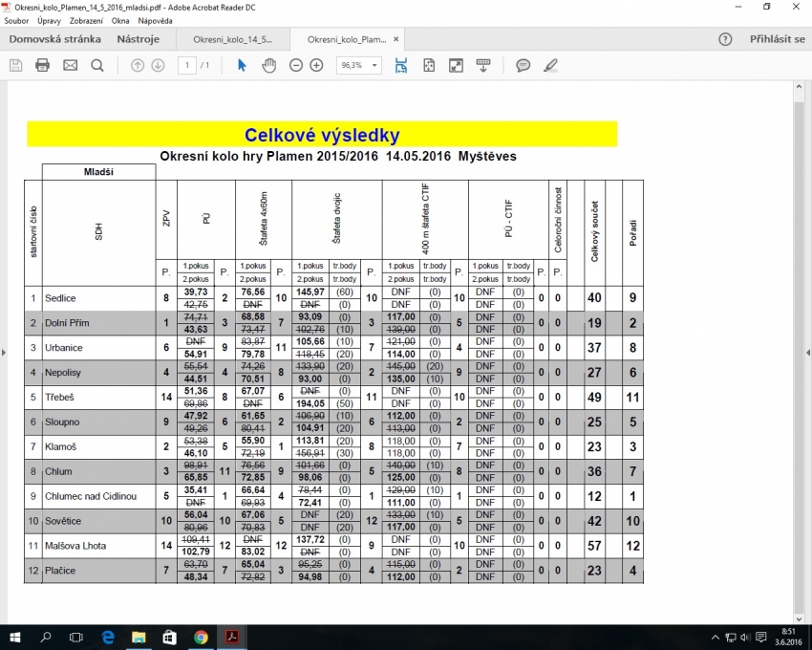The image size is (812, 650).
Task: Add a comment with the speech bubble icon
Action: 524,65
